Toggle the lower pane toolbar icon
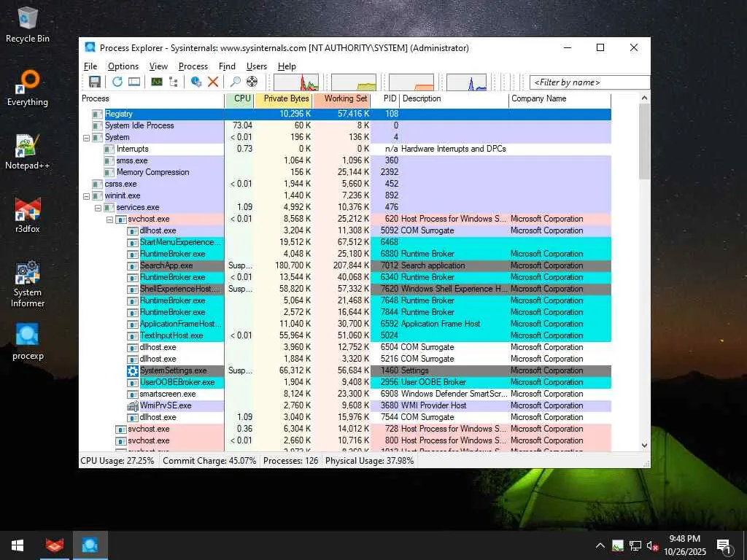 134,82
